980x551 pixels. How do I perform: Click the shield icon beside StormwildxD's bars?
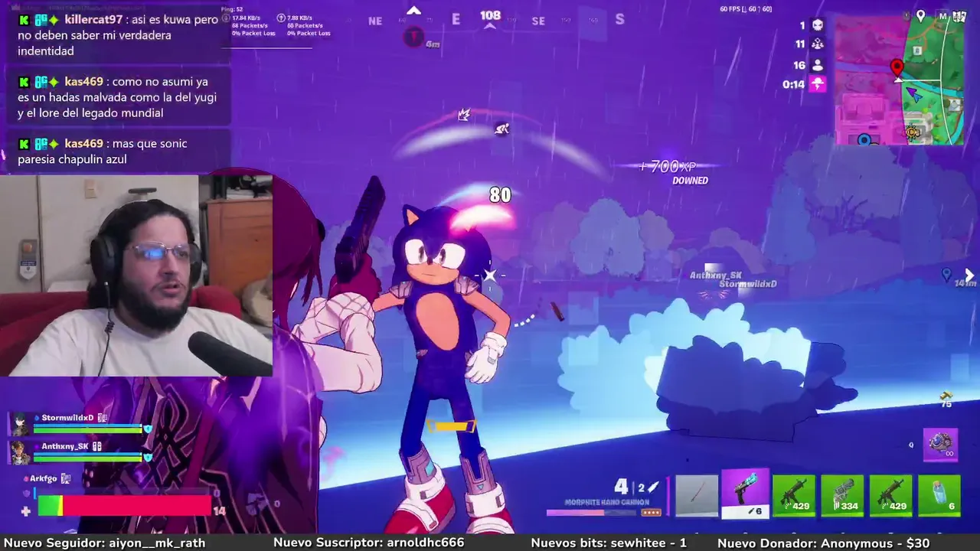coord(148,429)
